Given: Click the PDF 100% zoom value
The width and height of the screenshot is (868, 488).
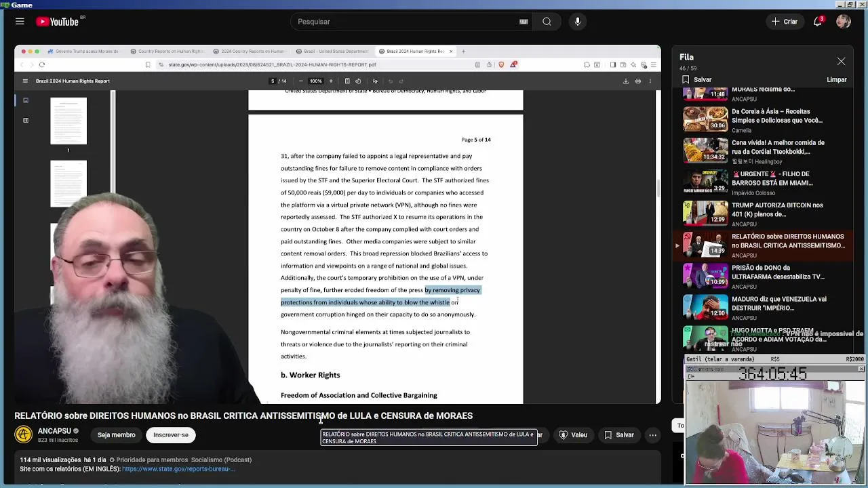Looking at the screenshot, I should (x=316, y=81).
